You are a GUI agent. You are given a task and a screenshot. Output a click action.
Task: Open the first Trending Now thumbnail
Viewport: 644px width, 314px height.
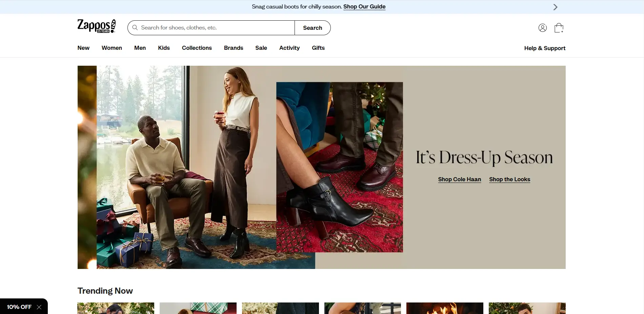(116, 308)
